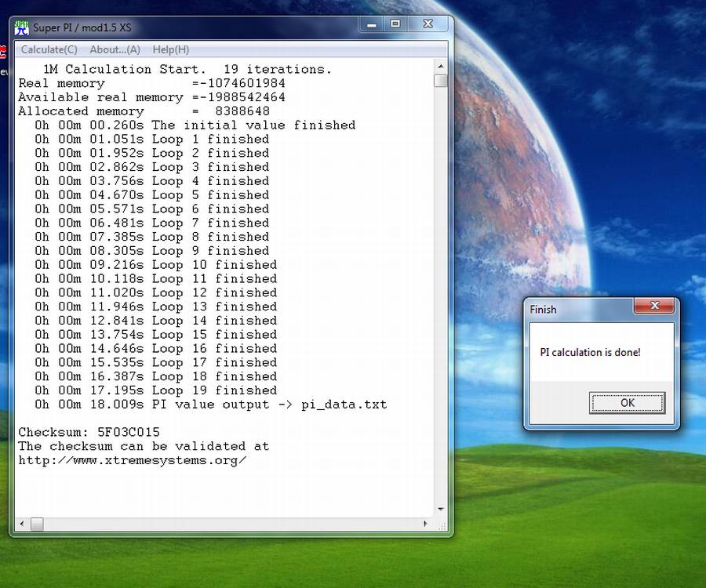This screenshot has height=588, width=706.
Task: Click the 'Loop 16 finished' line
Action: [x=156, y=348]
